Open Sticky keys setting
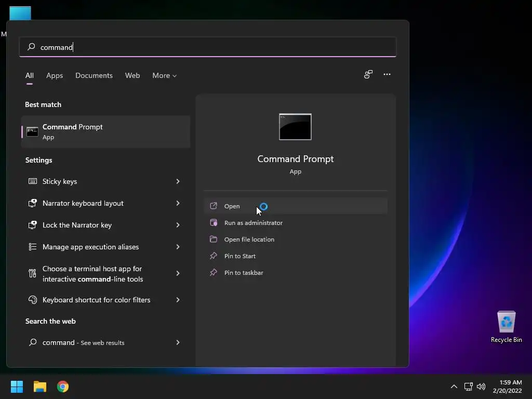Image resolution: width=532 pixels, height=399 pixels. click(x=106, y=181)
